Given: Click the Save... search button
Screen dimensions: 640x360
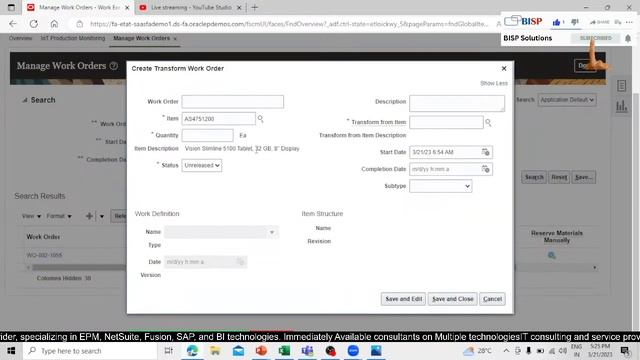Looking at the screenshot, I should (x=584, y=177).
